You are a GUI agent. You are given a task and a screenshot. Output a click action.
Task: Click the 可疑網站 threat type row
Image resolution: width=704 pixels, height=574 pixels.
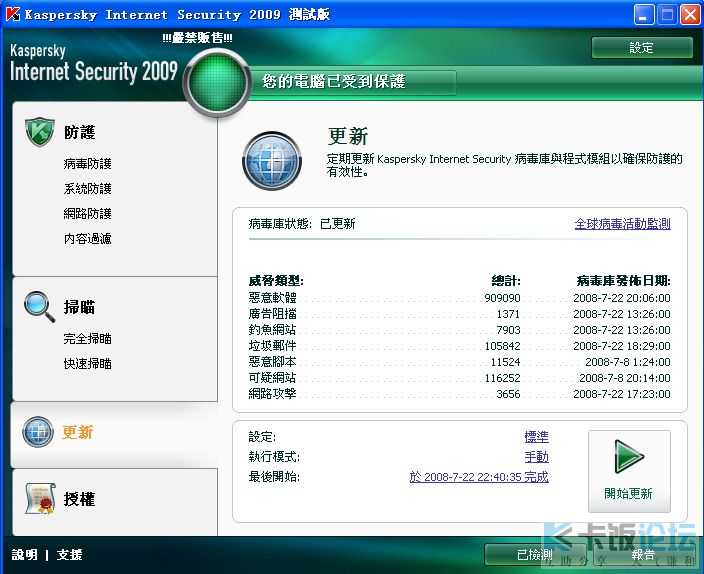(459, 378)
